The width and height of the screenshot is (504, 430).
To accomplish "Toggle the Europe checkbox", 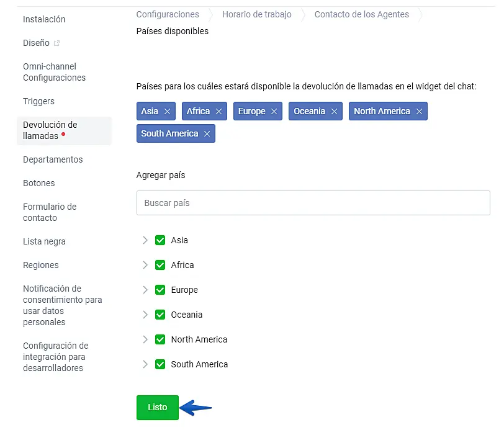I will pos(160,290).
